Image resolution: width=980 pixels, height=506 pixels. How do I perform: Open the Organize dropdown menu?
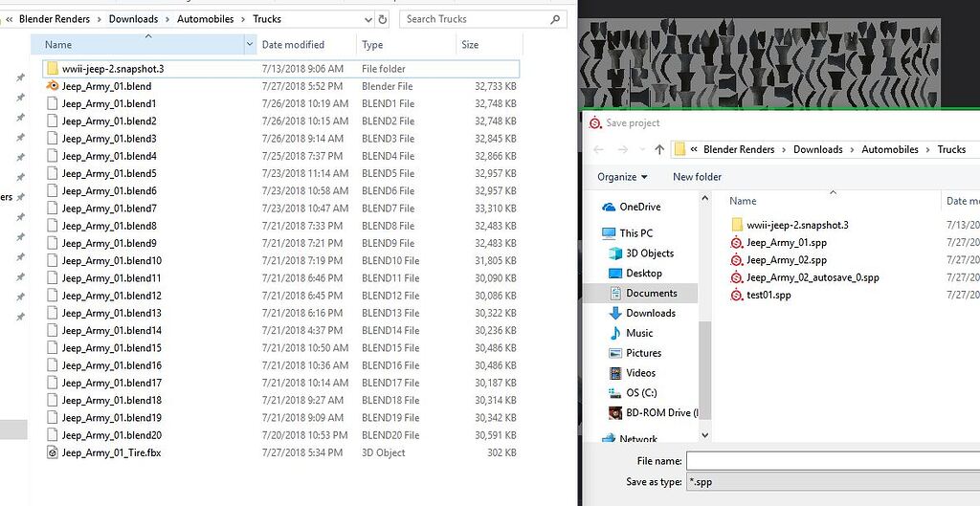622,177
